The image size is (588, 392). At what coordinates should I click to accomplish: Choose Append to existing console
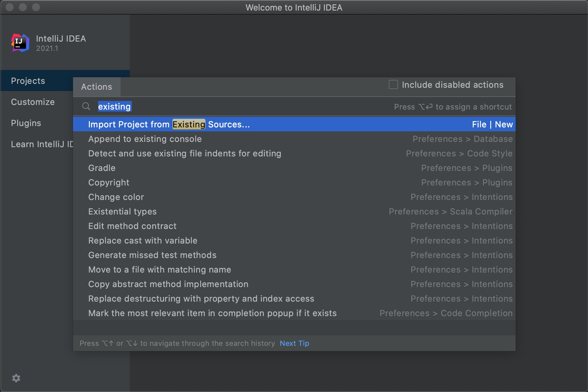(145, 139)
